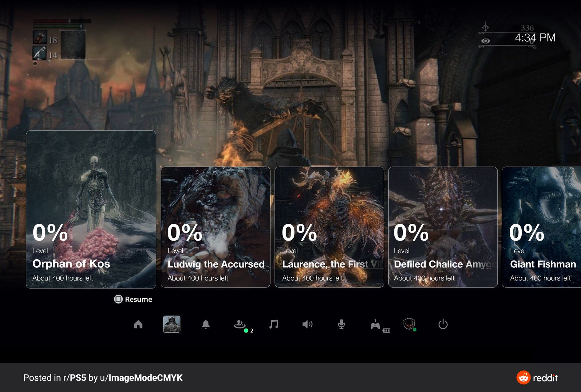
Task: Click the quicksilver bullet item icon
Action: 40,53
